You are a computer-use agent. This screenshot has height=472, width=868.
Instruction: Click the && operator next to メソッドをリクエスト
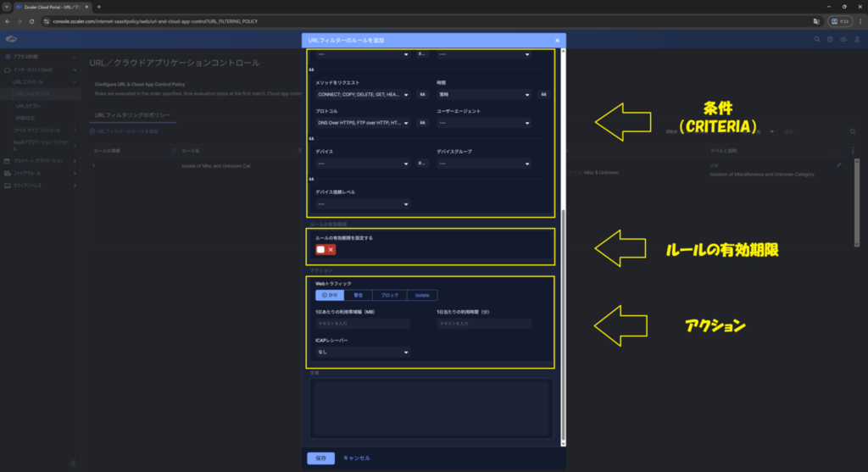pos(422,95)
